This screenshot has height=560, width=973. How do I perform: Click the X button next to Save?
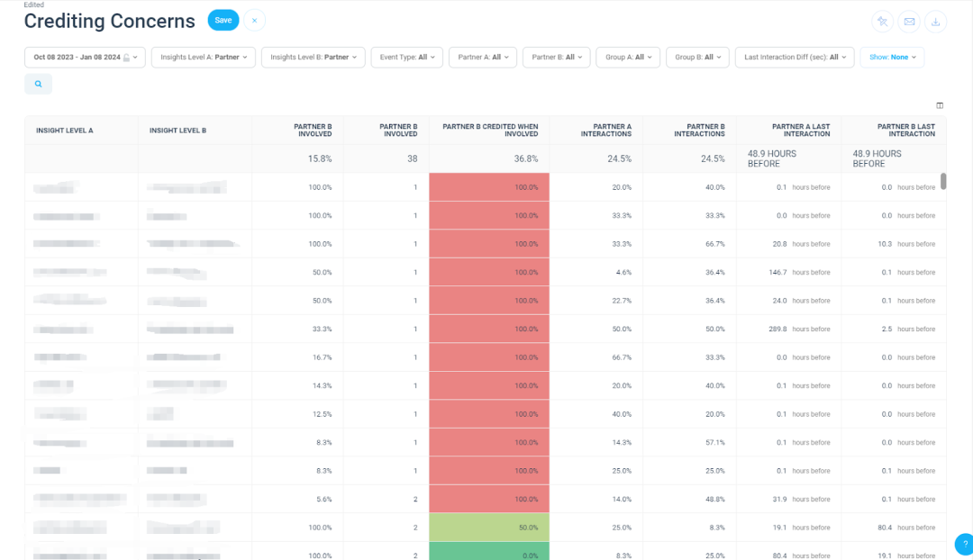[x=254, y=20]
